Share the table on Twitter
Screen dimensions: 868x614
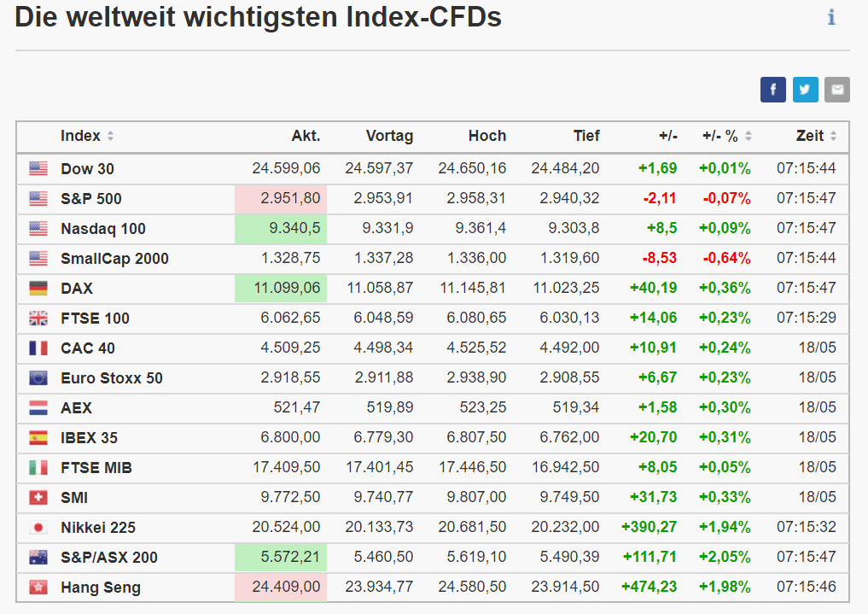point(805,90)
